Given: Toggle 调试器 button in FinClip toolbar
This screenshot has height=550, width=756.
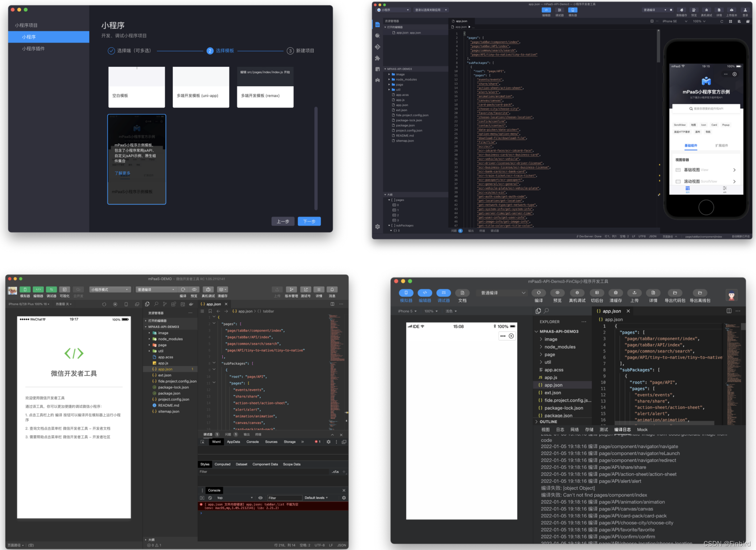Looking at the screenshot, I should [444, 293].
